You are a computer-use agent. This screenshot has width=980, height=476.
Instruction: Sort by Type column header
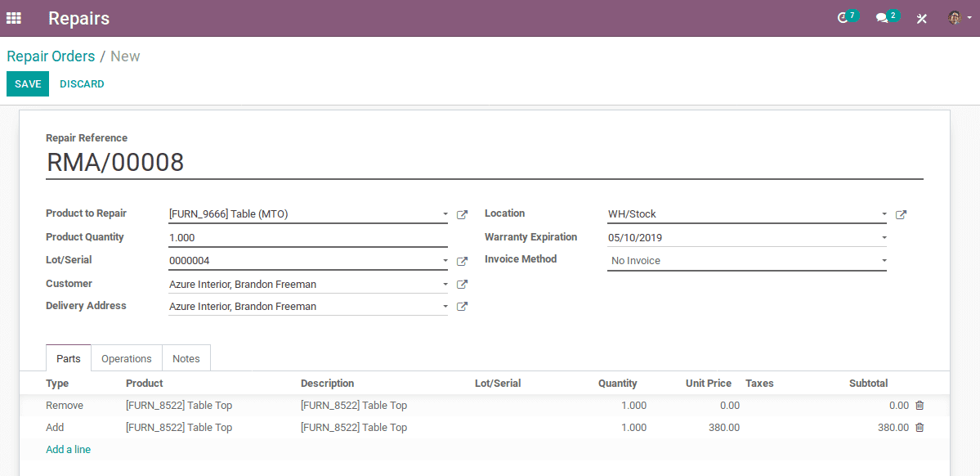coord(57,384)
